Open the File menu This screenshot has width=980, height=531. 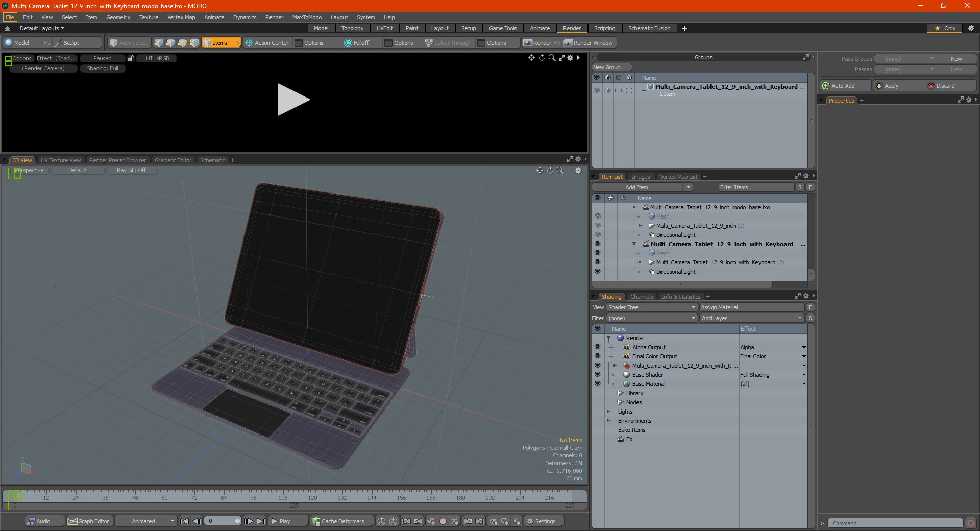click(10, 17)
